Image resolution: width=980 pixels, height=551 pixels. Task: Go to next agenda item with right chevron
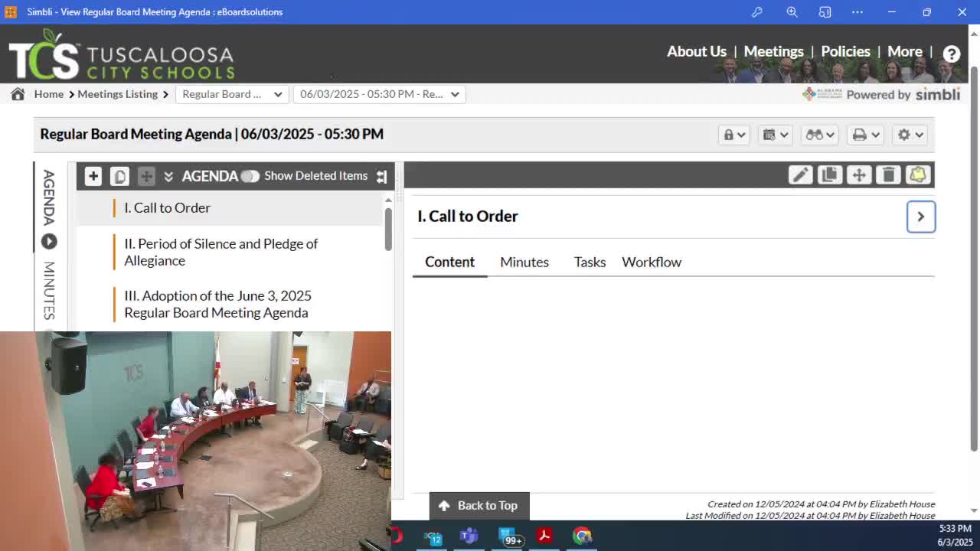coord(921,217)
